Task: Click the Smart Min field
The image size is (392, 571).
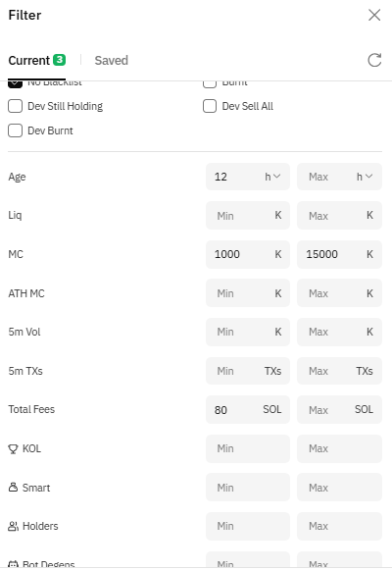Action: (x=248, y=488)
